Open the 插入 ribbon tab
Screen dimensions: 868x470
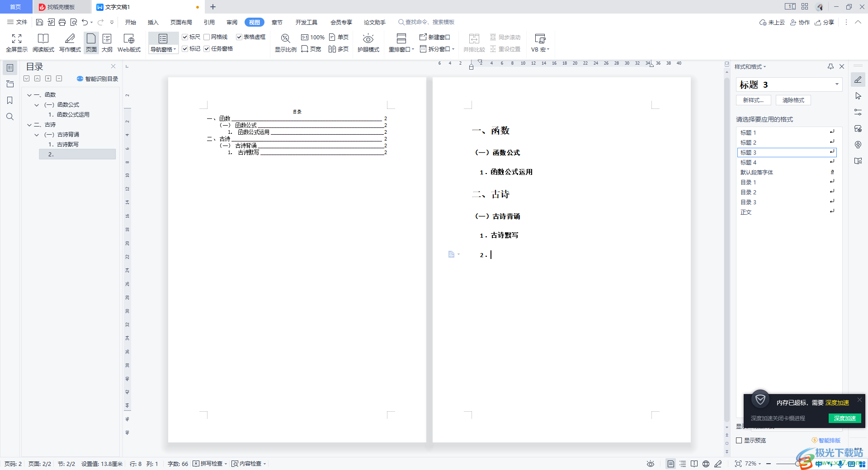pos(153,22)
